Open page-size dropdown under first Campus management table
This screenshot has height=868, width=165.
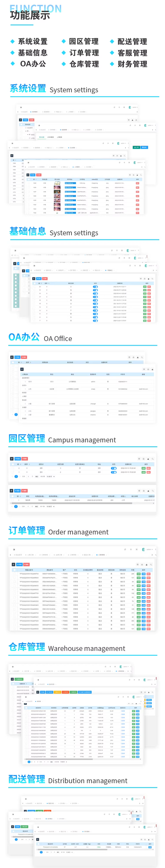(50, 476)
